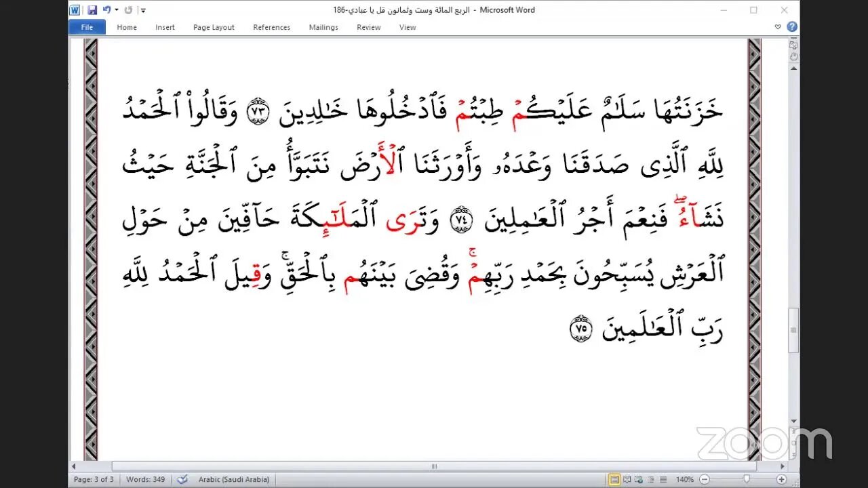Click 'Page: 3 of 3' in status bar

94,479
